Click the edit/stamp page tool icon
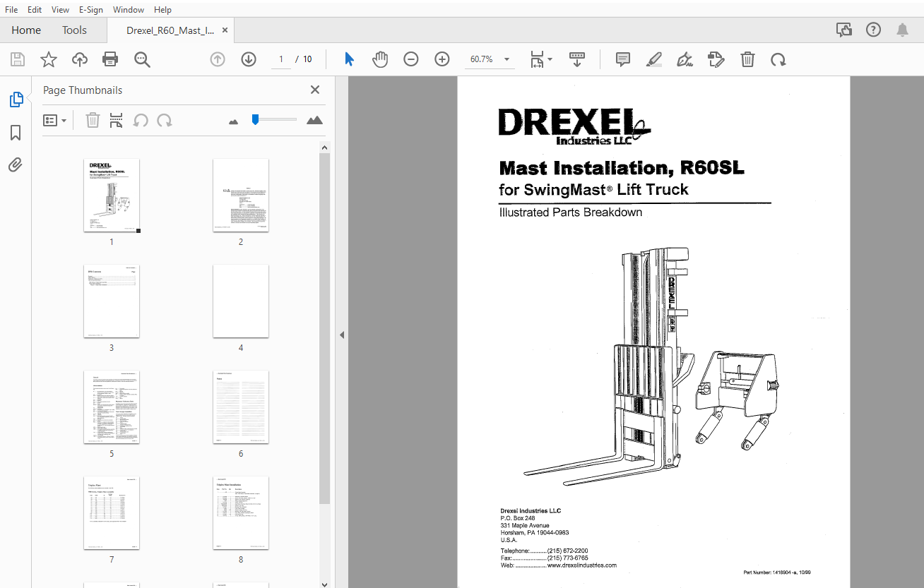 point(716,59)
